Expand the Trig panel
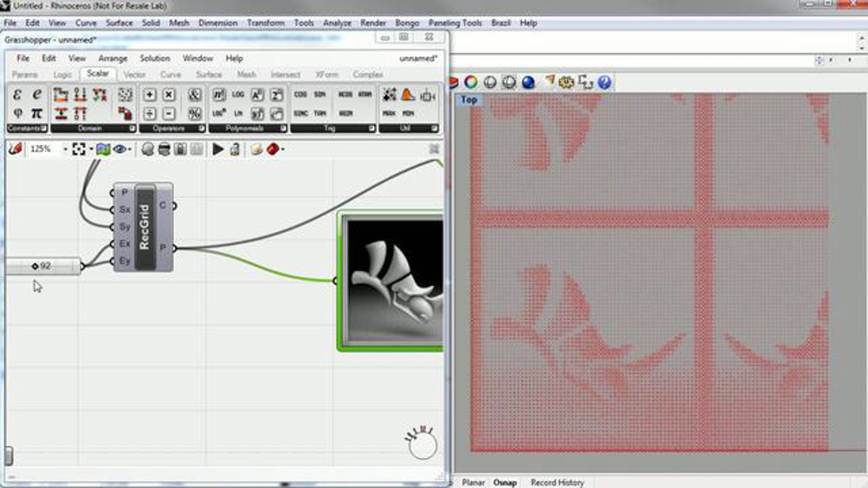The image size is (868, 488). point(371,128)
